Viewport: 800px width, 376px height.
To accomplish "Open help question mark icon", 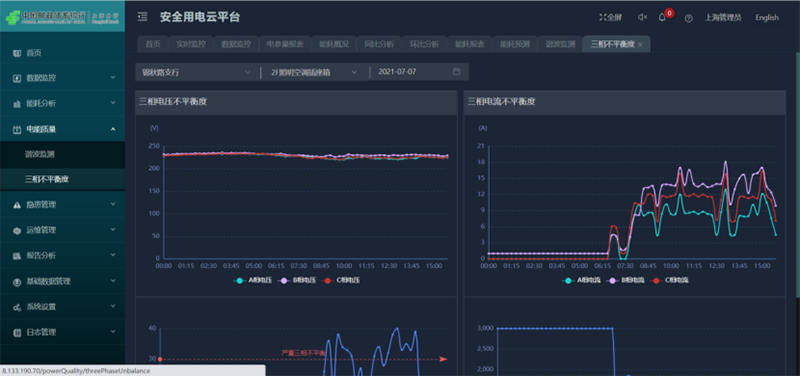I will tap(689, 18).
